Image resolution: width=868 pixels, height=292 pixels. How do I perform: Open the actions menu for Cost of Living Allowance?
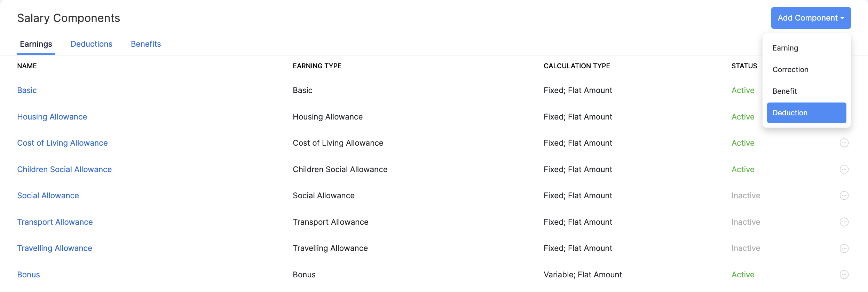(844, 143)
